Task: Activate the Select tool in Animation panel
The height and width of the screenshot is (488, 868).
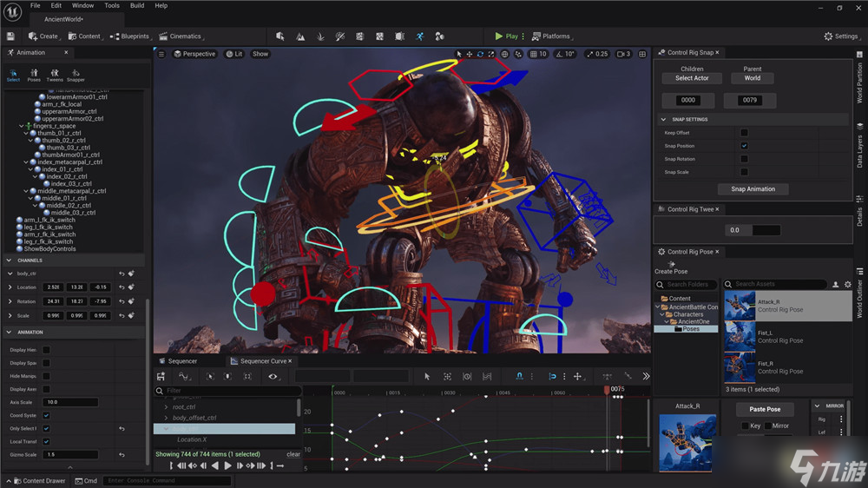Action: tap(13, 76)
